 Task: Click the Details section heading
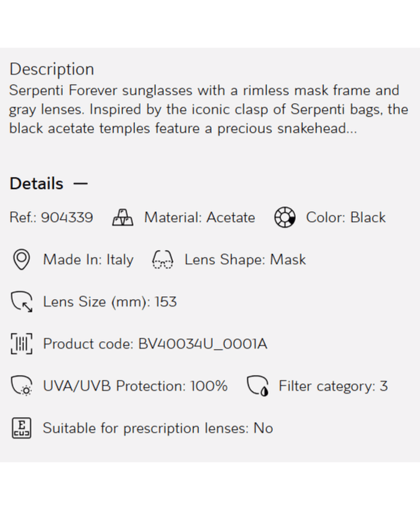tap(37, 184)
